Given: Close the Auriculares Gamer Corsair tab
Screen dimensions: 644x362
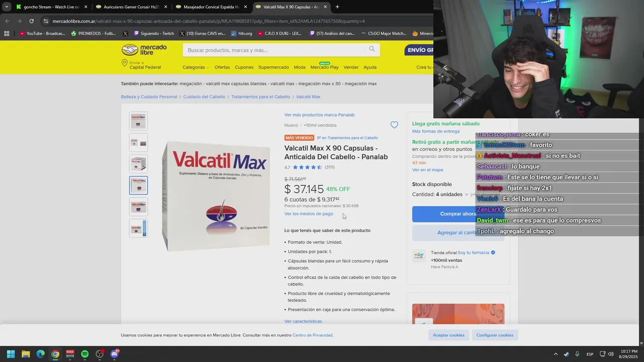Looking at the screenshot, I should (x=166, y=7).
